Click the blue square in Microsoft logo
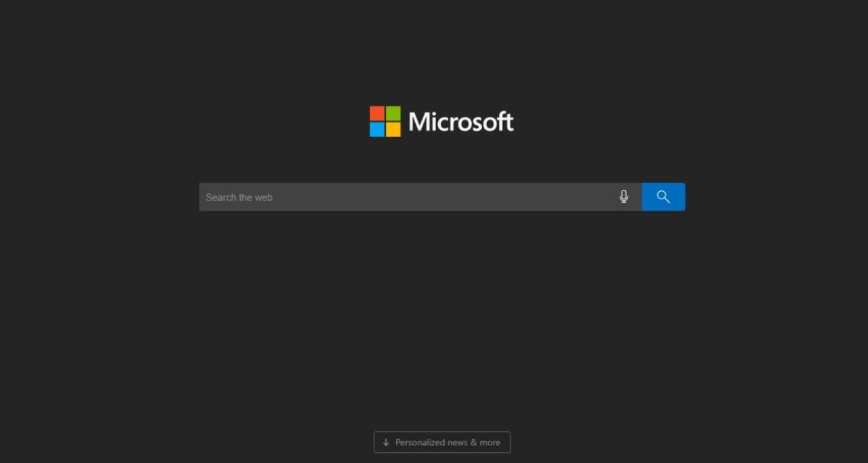This screenshot has height=463, width=868. tap(377, 129)
